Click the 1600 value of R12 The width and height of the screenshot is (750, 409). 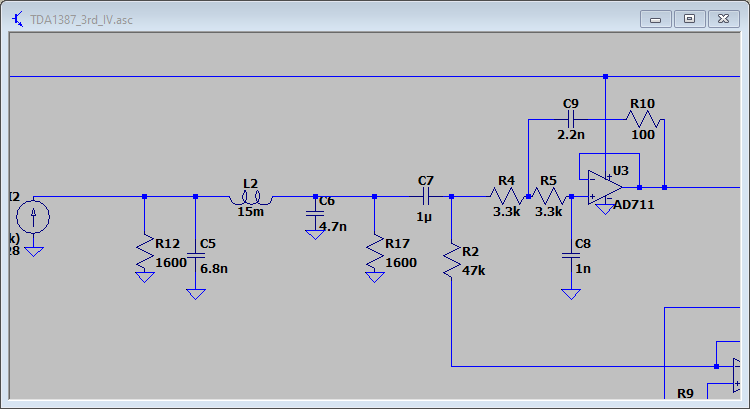click(x=171, y=263)
